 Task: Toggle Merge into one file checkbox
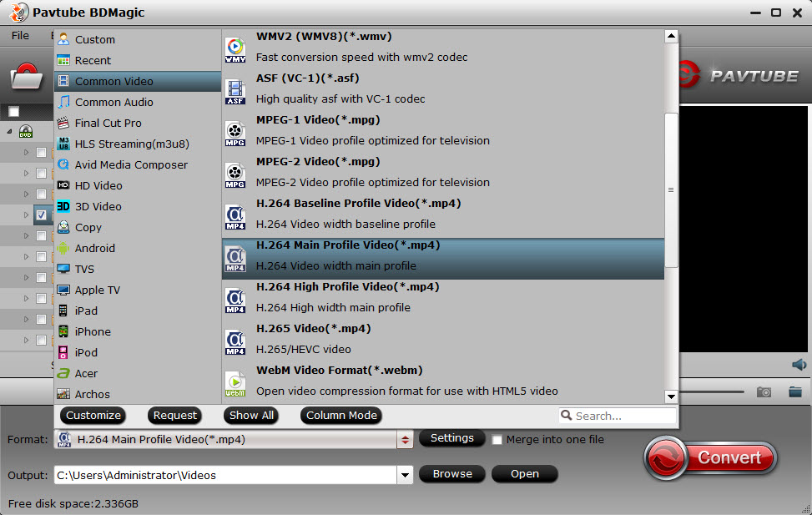click(x=497, y=440)
